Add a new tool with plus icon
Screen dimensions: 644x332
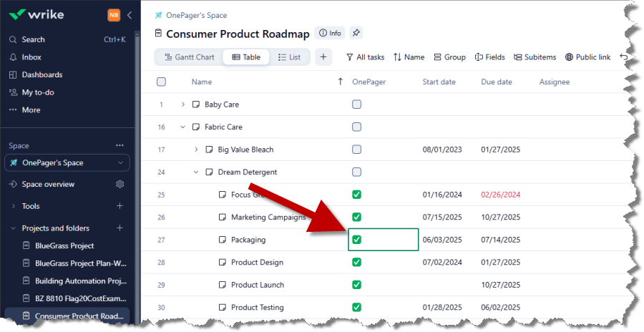[120, 206]
